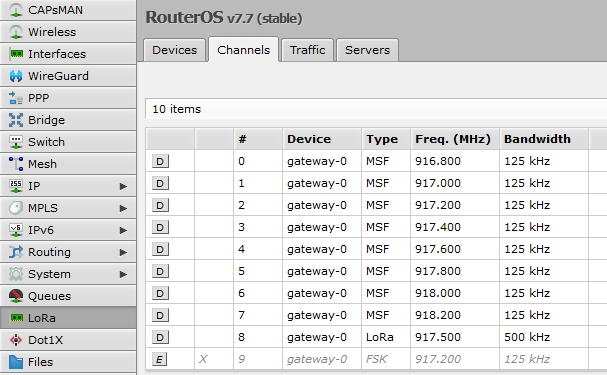Viewport: 607px width, 375px height.
Task: Click the X flag in row 9
Action: pos(203,360)
